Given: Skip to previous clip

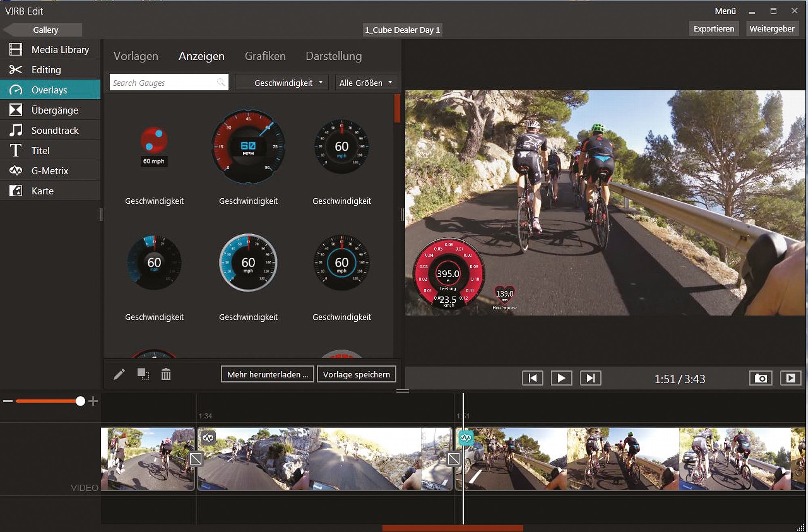Looking at the screenshot, I should (x=532, y=378).
